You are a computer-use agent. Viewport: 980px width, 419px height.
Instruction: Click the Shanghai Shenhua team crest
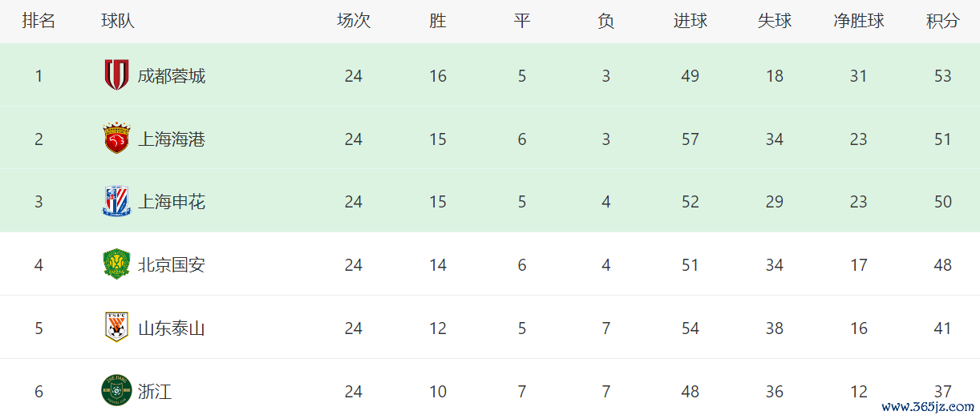click(116, 202)
